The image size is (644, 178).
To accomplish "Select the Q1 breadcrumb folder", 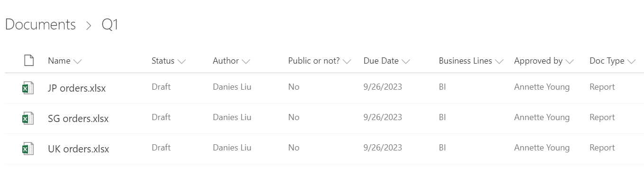I will 110,25.
